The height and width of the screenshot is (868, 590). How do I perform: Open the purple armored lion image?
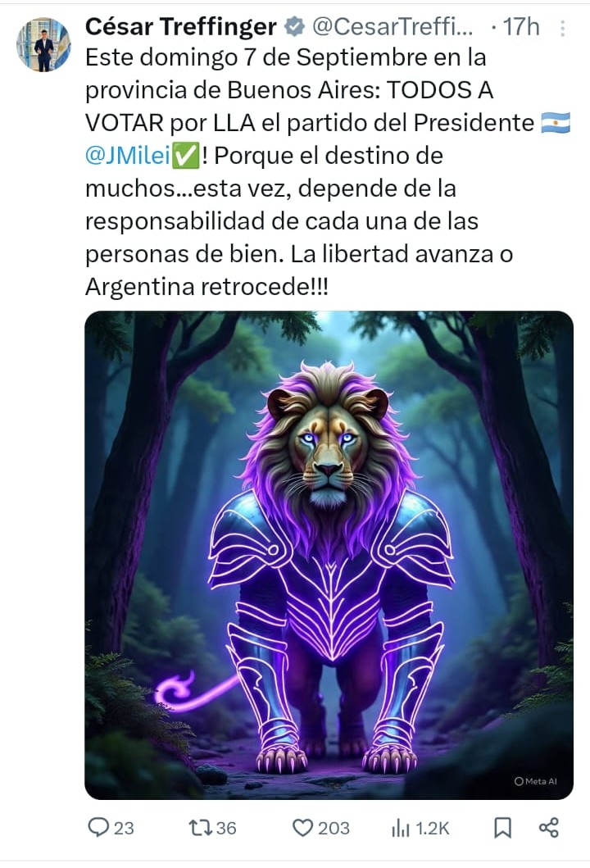(329, 555)
